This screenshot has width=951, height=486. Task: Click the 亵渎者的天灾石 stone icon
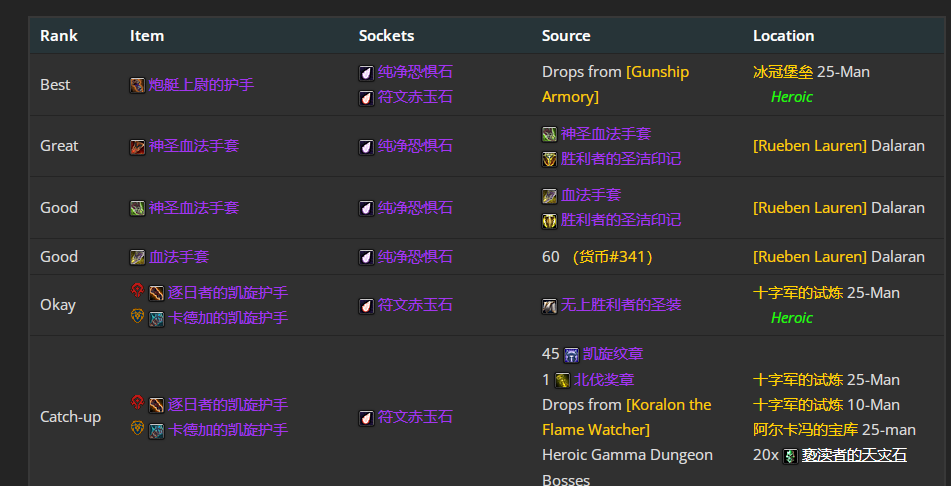tap(790, 456)
